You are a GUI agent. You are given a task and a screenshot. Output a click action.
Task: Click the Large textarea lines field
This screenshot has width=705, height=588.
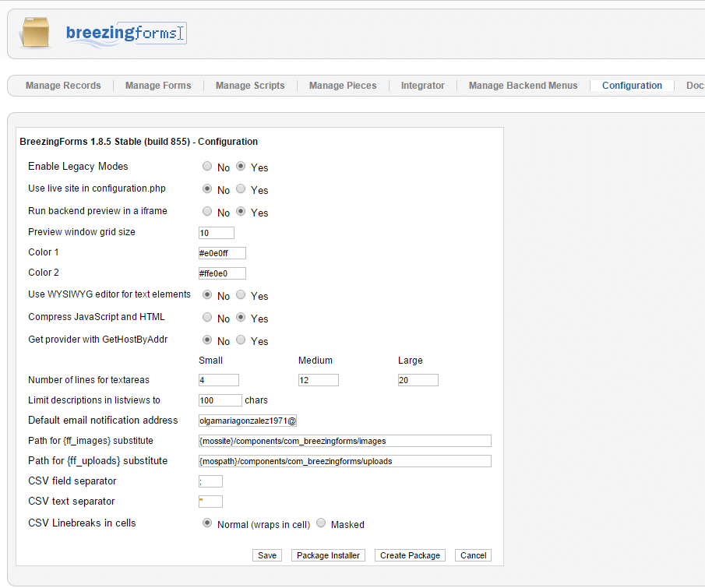pos(418,380)
